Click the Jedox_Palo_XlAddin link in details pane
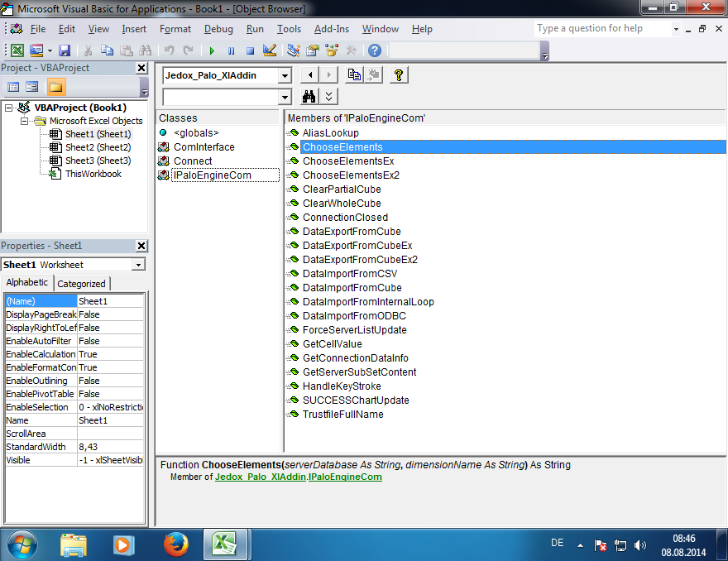Screen dimensions: 728x561 click(260, 477)
